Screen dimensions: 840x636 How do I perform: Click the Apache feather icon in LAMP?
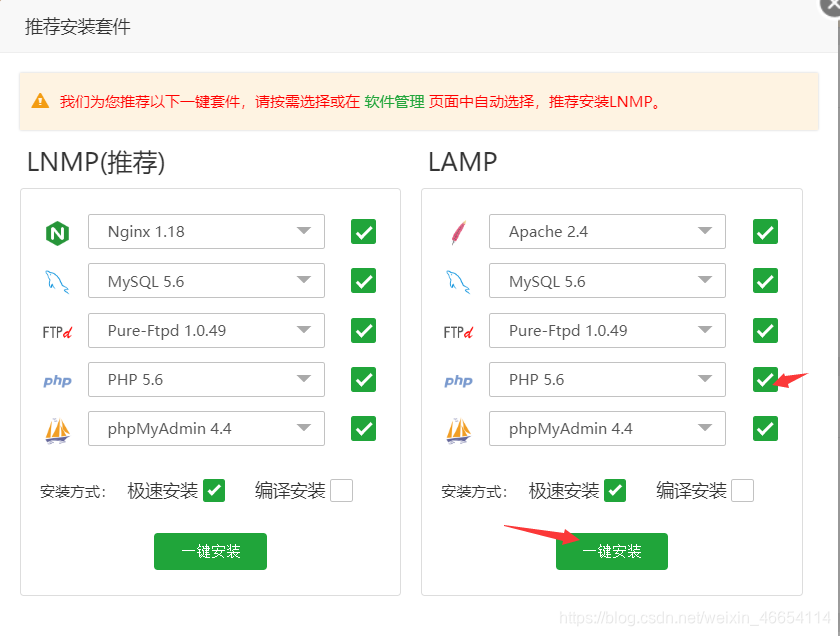(x=458, y=233)
